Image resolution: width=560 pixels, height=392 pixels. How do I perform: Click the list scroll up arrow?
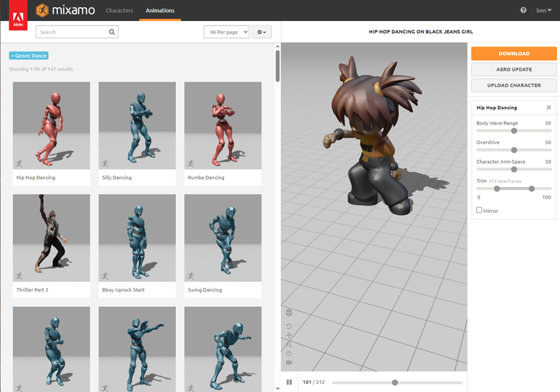[278, 47]
